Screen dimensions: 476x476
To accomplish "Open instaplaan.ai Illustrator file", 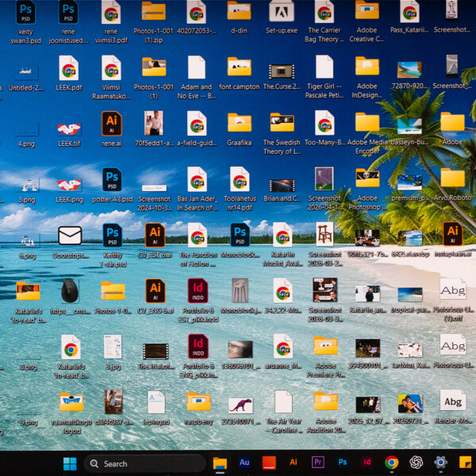I will [453, 234].
